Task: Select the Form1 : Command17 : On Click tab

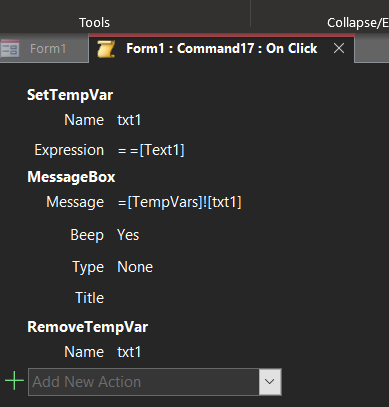Action: [222, 49]
